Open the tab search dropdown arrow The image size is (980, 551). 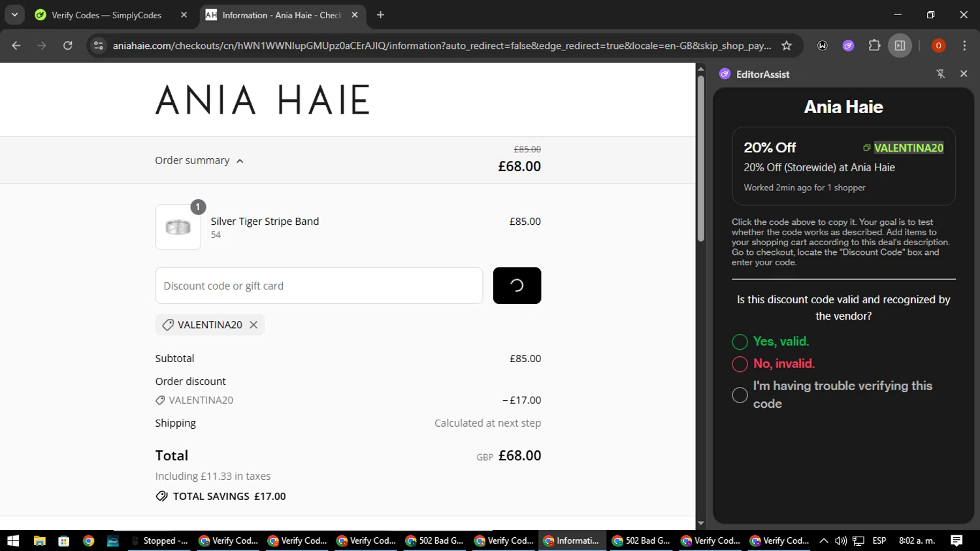tap(14, 14)
